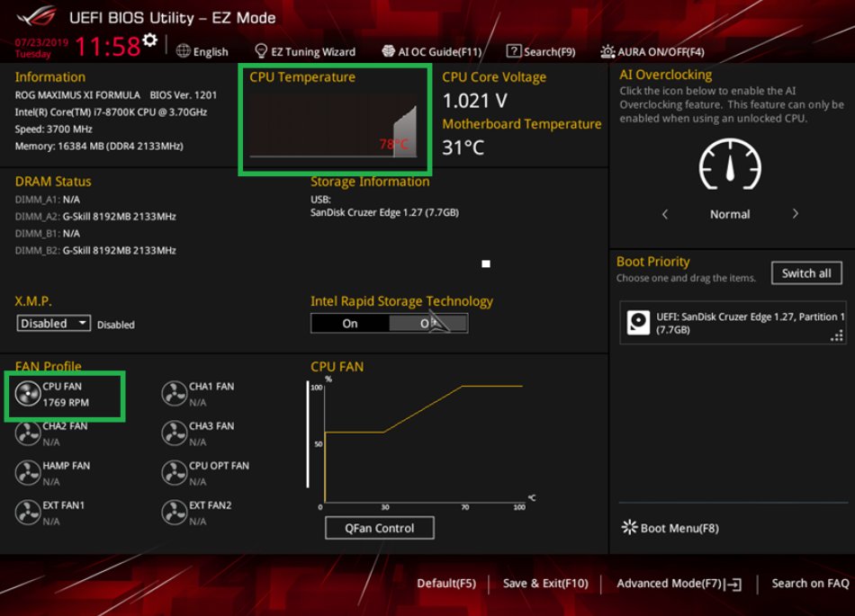Open Search on FAQ
The height and width of the screenshot is (616, 855).
(810, 584)
